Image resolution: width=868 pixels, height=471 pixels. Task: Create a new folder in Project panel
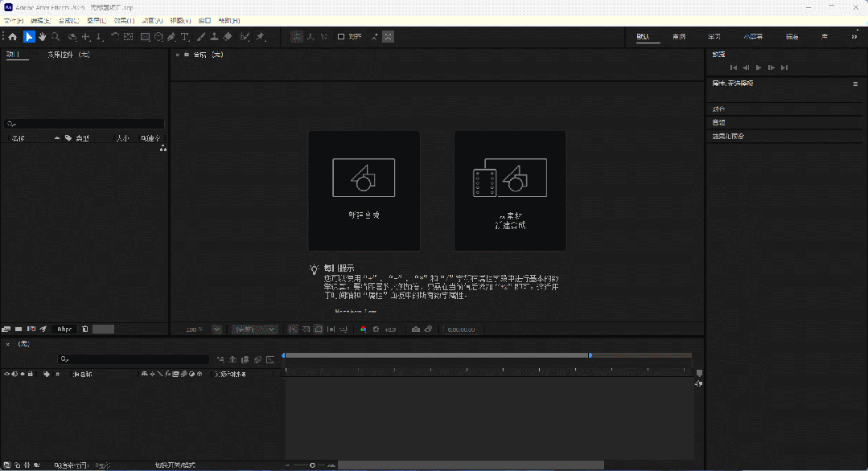[19, 329]
